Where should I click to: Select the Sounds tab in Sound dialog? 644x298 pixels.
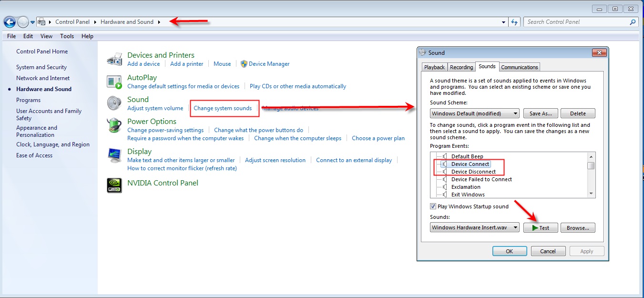click(487, 67)
